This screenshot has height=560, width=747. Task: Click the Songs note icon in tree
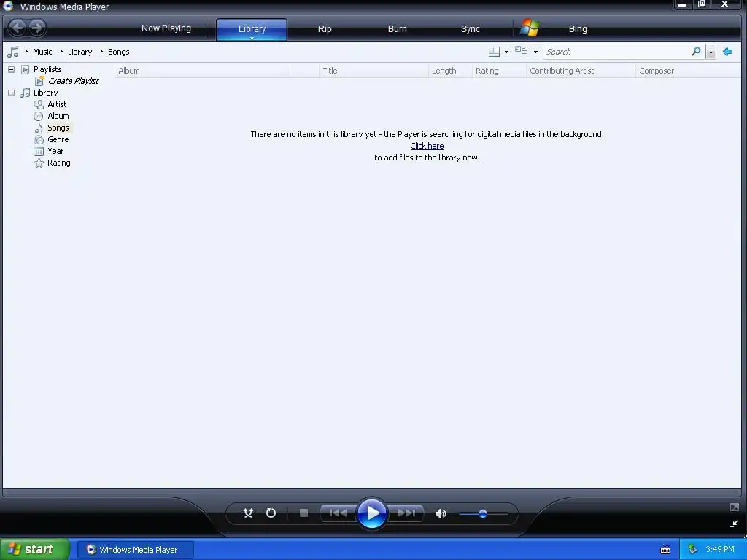[x=39, y=128]
